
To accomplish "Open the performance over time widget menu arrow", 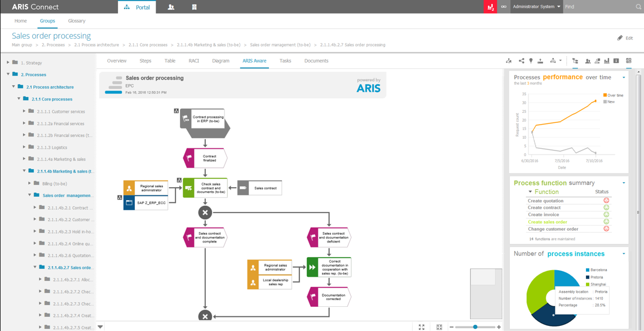I will tap(624, 77).
